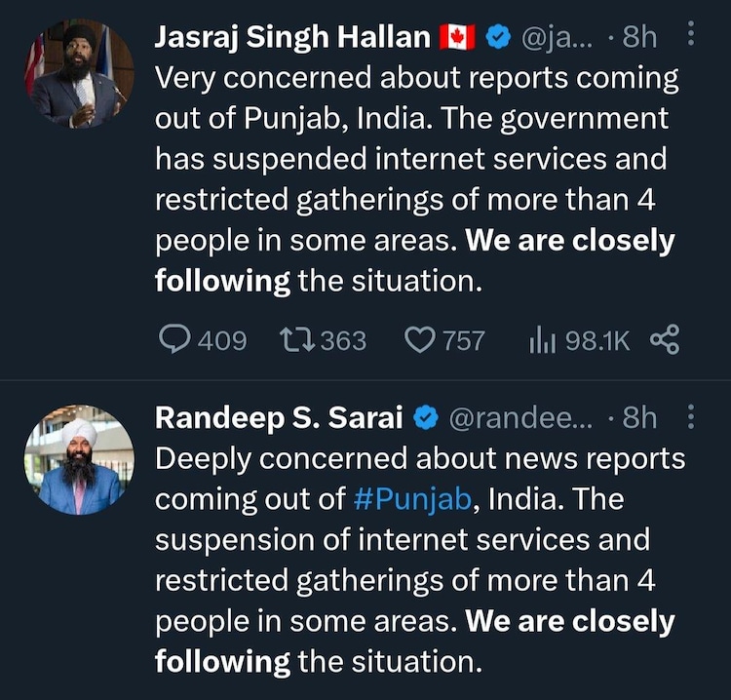This screenshot has width=731, height=700.
Task: Like the tweet with 757 likes
Action: click(419, 339)
